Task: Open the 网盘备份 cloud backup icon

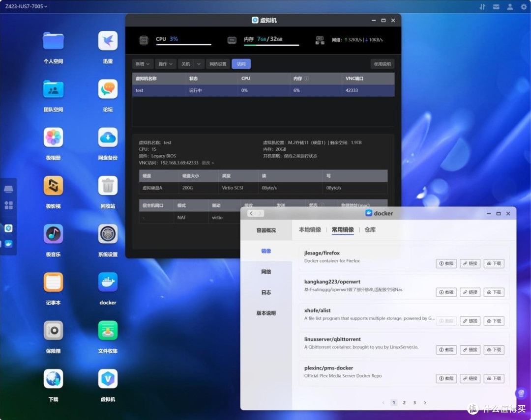Action: [x=108, y=138]
